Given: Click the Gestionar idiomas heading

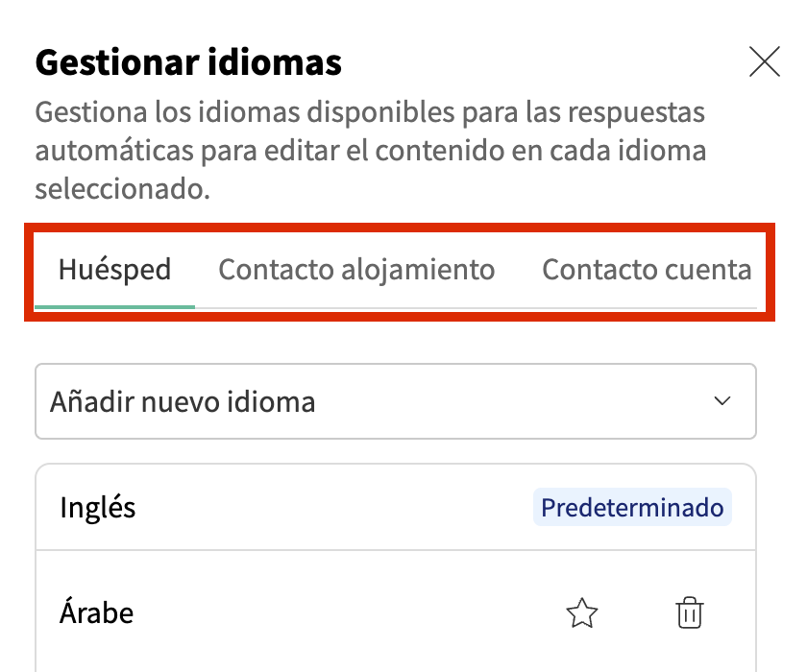Looking at the screenshot, I should coord(188,63).
